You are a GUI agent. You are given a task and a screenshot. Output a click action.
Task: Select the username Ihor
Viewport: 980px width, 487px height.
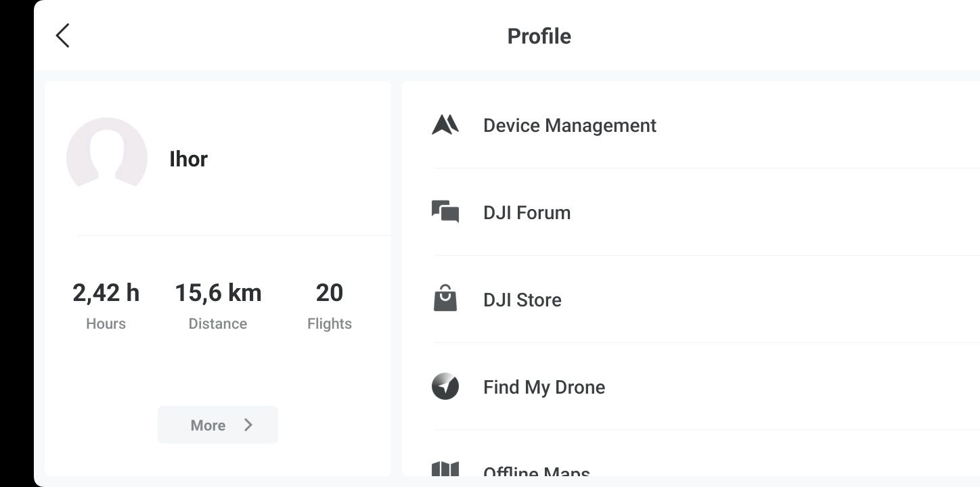(x=188, y=159)
